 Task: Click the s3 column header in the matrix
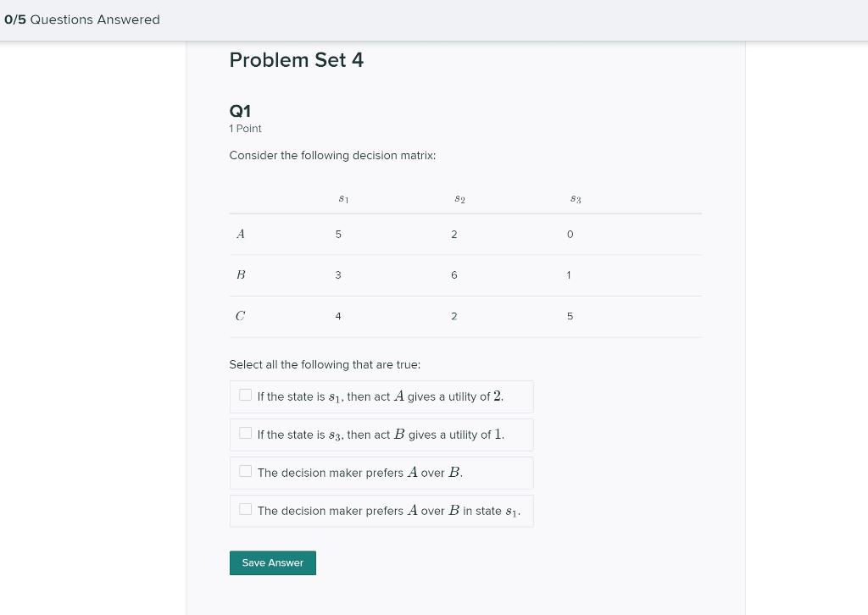pos(576,198)
